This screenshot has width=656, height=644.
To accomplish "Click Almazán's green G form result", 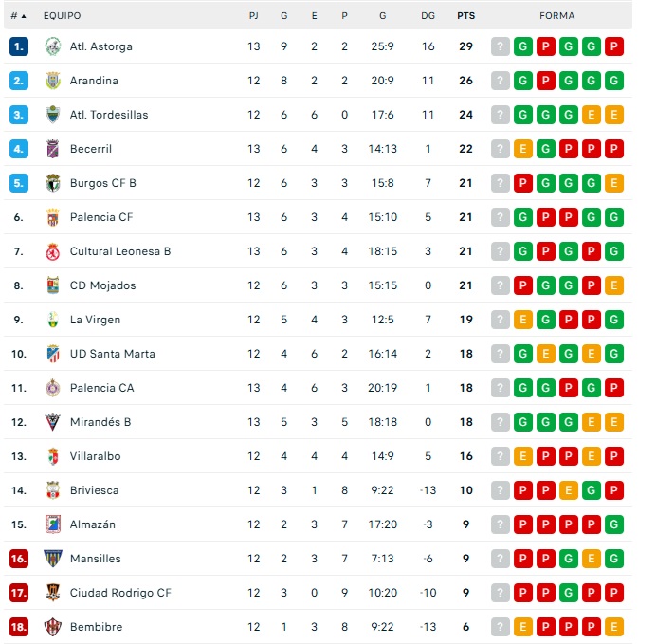I will 614,524.
